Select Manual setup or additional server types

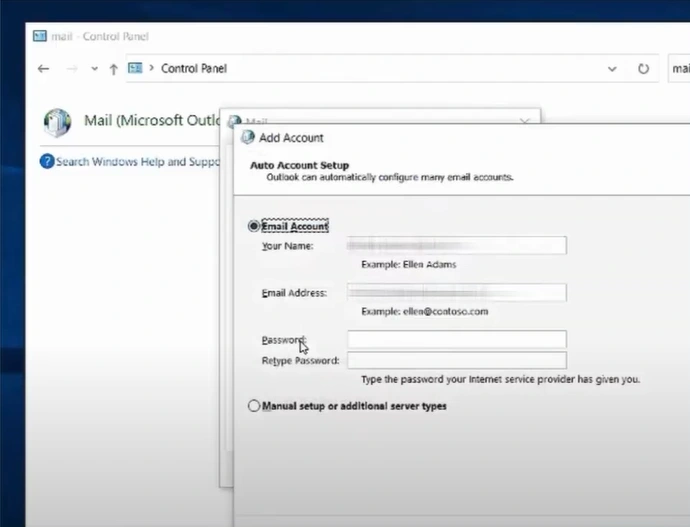pos(253,406)
